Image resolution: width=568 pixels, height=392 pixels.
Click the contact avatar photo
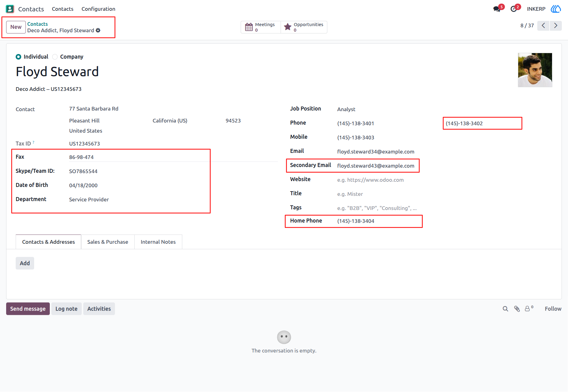535,70
